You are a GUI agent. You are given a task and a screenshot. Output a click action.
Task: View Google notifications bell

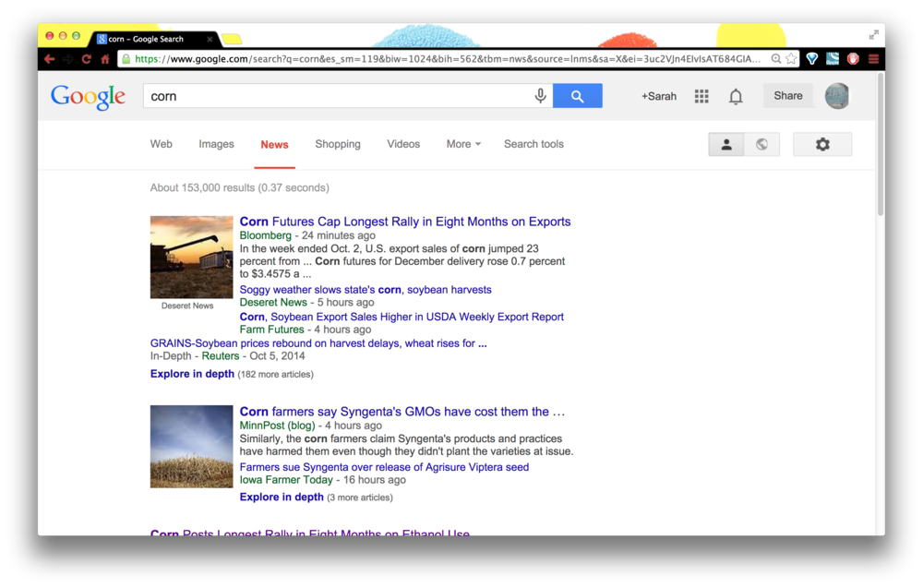click(736, 96)
